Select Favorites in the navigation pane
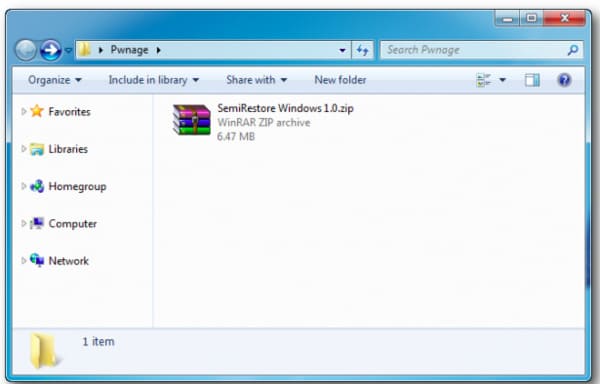Image resolution: width=600 pixels, height=384 pixels. click(69, 112)
